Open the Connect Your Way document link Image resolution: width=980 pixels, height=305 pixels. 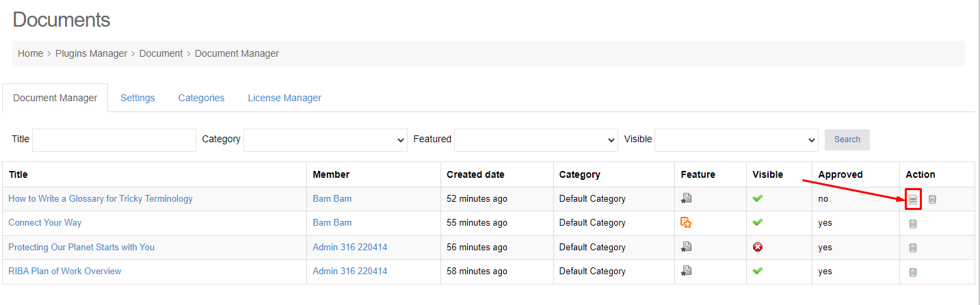pyautogui.click(x=45, y=223)
